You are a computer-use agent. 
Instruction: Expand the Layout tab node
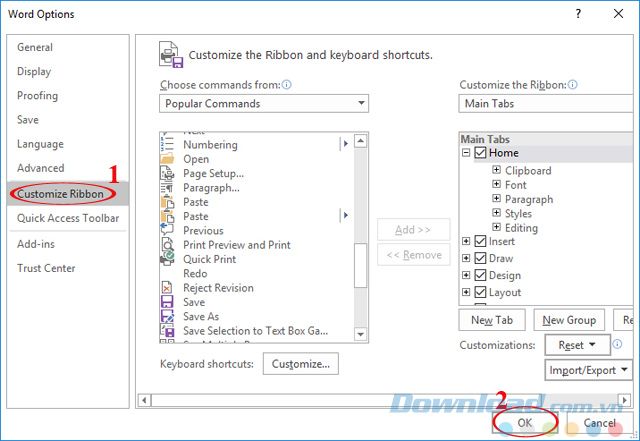[466, 292]
